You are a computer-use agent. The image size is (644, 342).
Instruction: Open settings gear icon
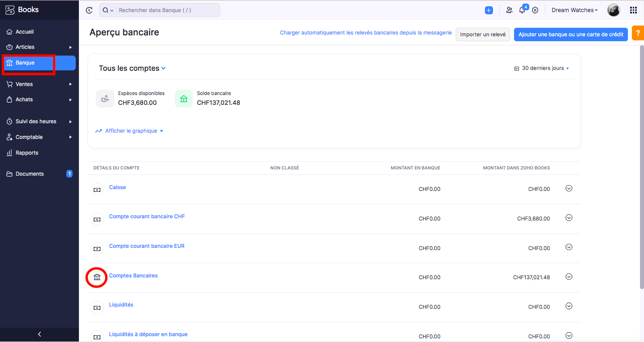pyautogui.click(x=535, y=10)
